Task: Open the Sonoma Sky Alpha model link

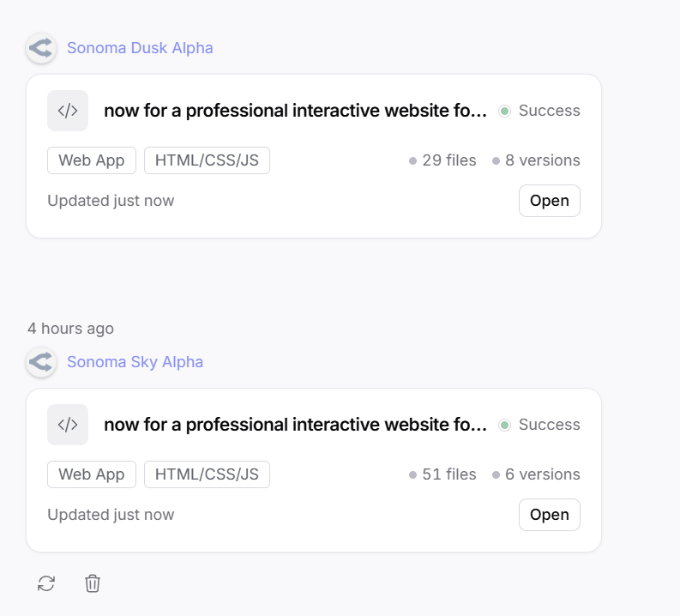Action: [135, 362]
